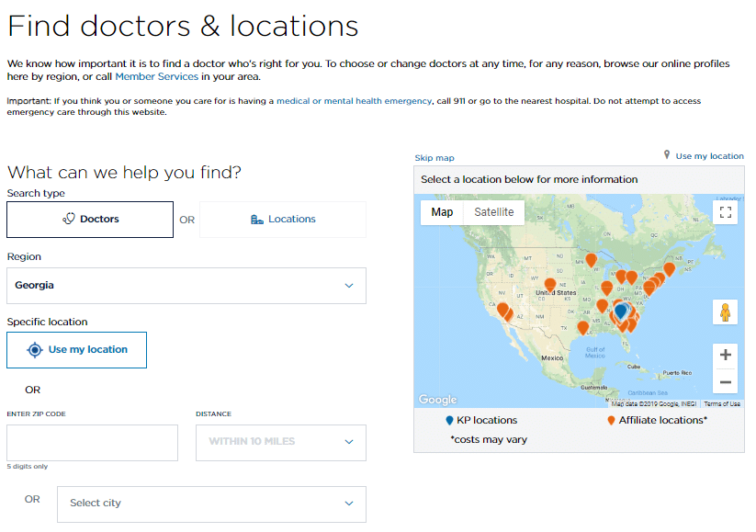Select the orange marker in Maine near NB
The height and width of the screenshot is (532, 756).
coord(670,269)
